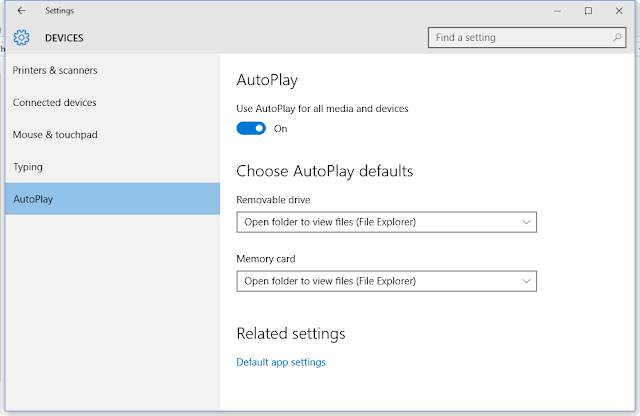Click the Settings window title text
640x416 pixels.
pyautogui.click(x=59, y=11)
